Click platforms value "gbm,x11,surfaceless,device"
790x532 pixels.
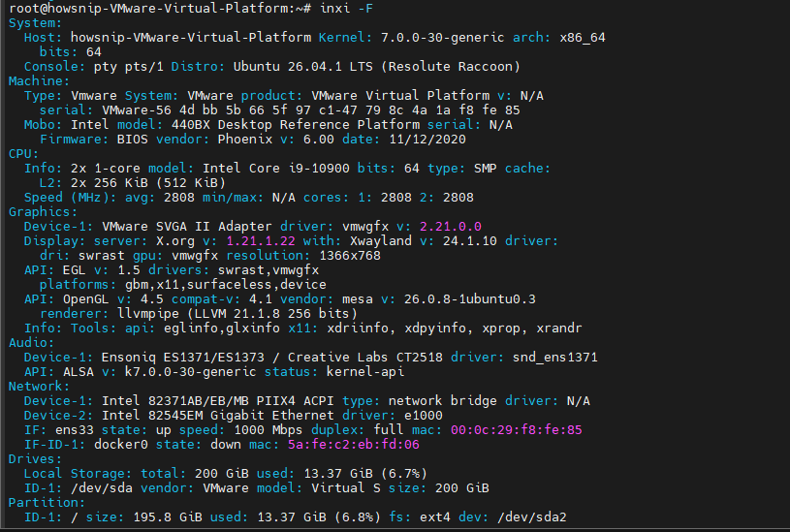pyautogui.click(x=225, y=285)
